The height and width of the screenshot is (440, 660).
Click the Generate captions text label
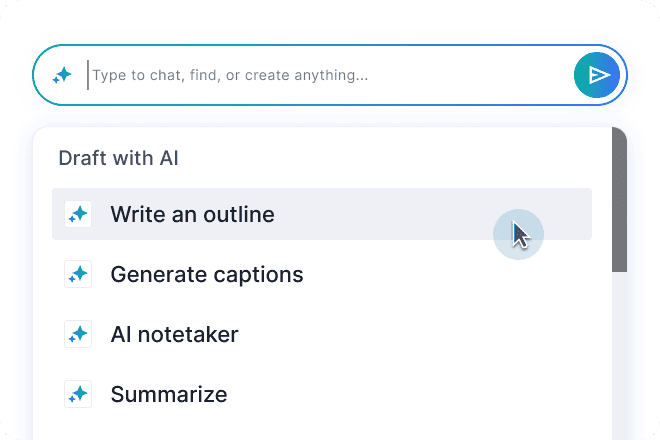pos(207,275)
